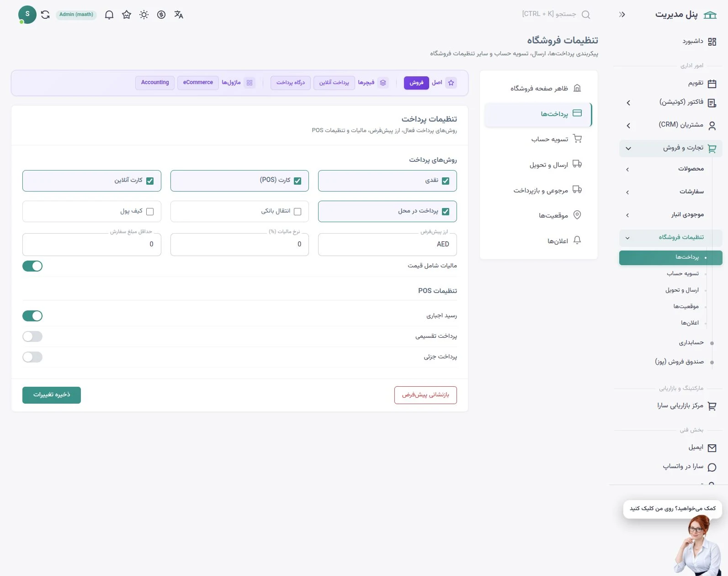Expand محصولات submenu
728x576 pixels.
coord(671,169)
